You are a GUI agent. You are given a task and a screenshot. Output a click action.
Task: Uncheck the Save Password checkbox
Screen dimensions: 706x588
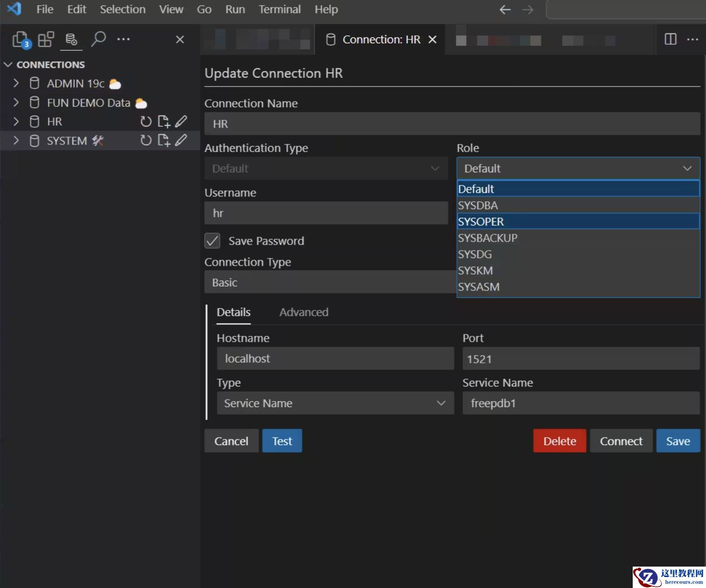[x=212, y=241]
